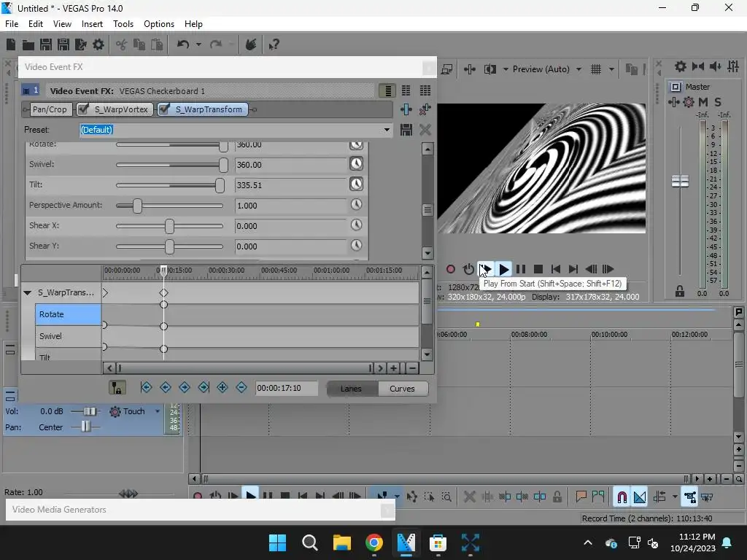Toggle Auto Crossfades icon in bottom toolbar
The height and width of the screenshot is (560, 747).
(x=640, y=497)
